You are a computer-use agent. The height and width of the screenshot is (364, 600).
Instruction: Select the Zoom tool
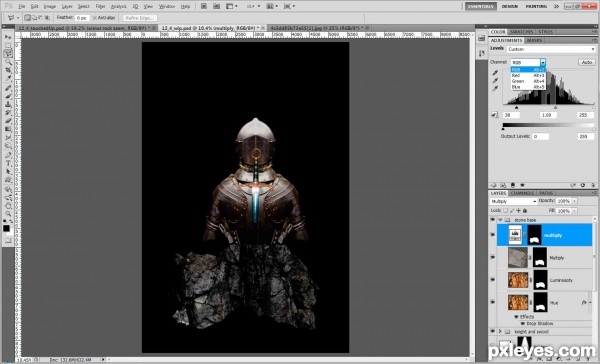pos(8,213)
